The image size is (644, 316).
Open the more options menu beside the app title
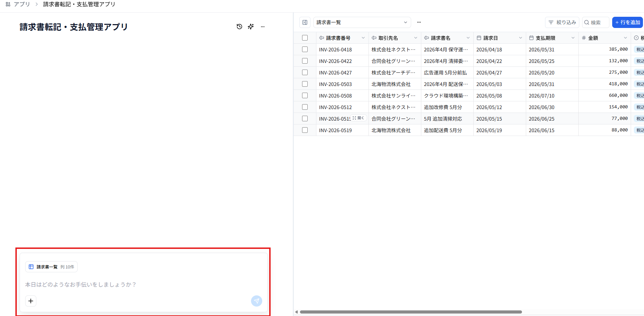click(x=263, y=27)
